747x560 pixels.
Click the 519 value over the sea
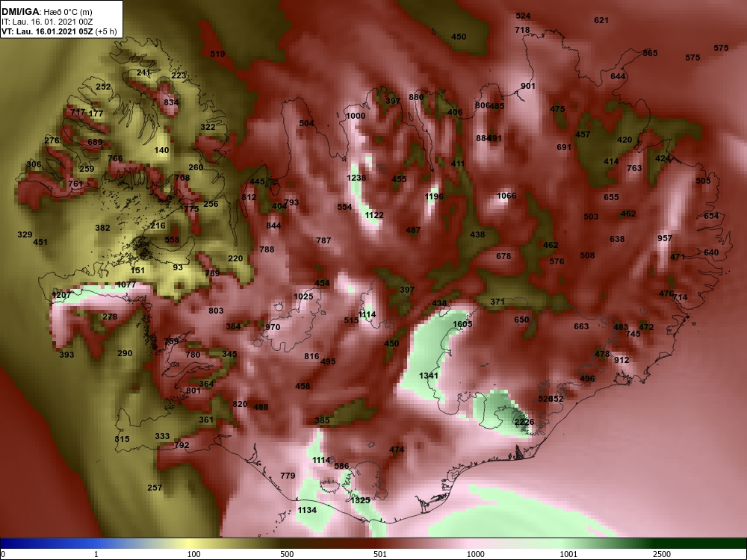point(217,54)
